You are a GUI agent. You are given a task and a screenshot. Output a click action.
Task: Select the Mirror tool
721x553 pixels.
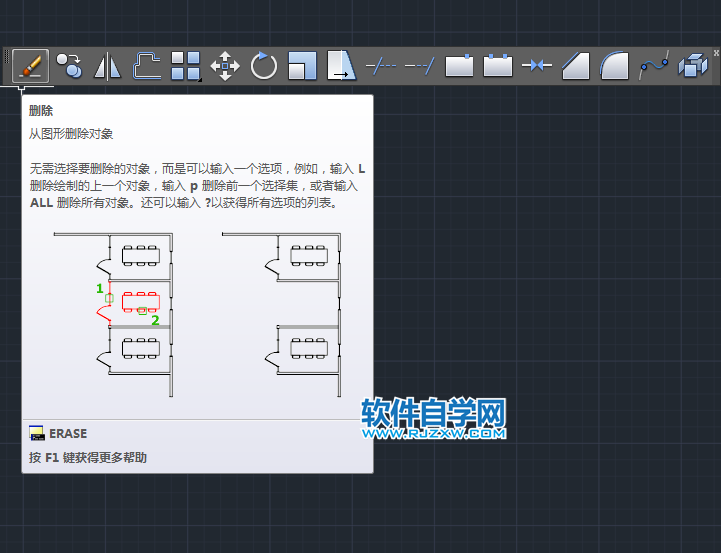point(107,66)
